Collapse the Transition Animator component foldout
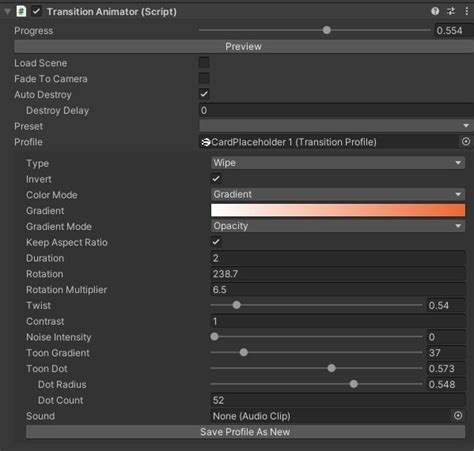Viewport: 474px width, 451px height. 7,12
